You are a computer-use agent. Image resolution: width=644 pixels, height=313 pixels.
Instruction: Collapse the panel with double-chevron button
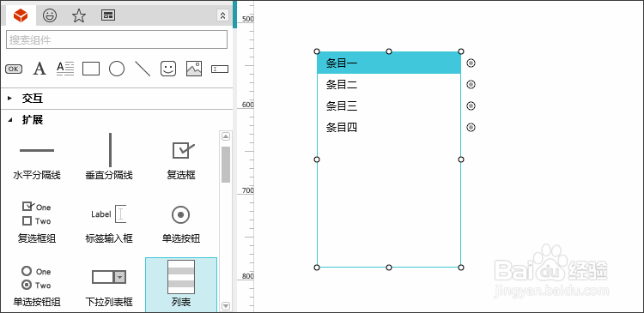click(x=222, y=15)
